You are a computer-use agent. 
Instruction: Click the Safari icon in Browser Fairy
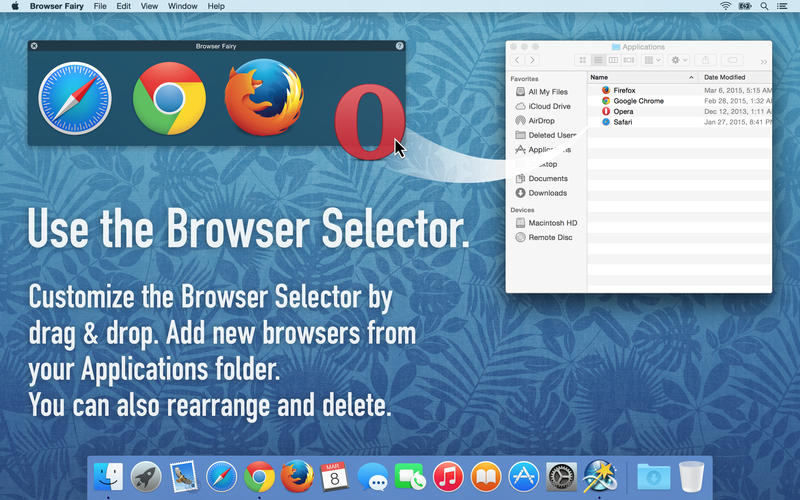coord(73,100)
